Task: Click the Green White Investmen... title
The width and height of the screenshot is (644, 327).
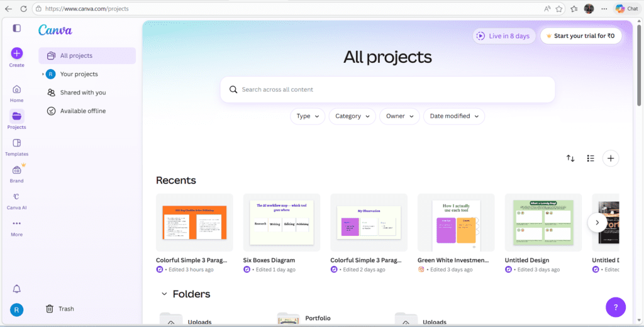Action: (x=453, y=260)
